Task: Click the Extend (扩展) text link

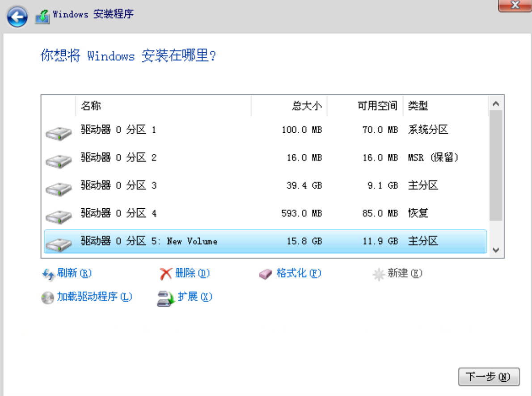Action: pyautogui.click(x=194, y=297)
